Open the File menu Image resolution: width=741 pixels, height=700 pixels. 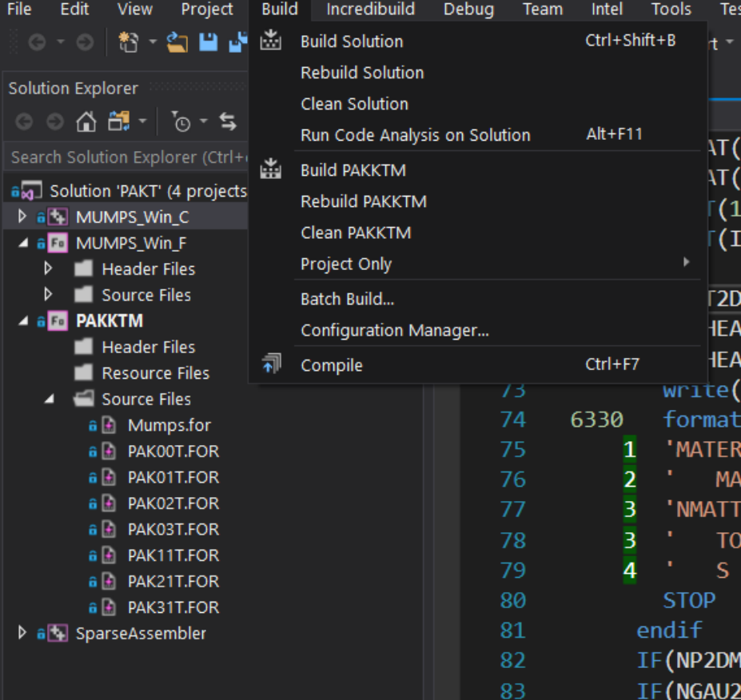[19, 9]
